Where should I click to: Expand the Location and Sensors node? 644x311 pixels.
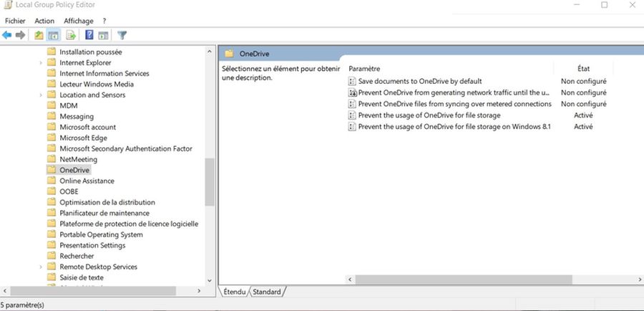click(x=41, y=95)
